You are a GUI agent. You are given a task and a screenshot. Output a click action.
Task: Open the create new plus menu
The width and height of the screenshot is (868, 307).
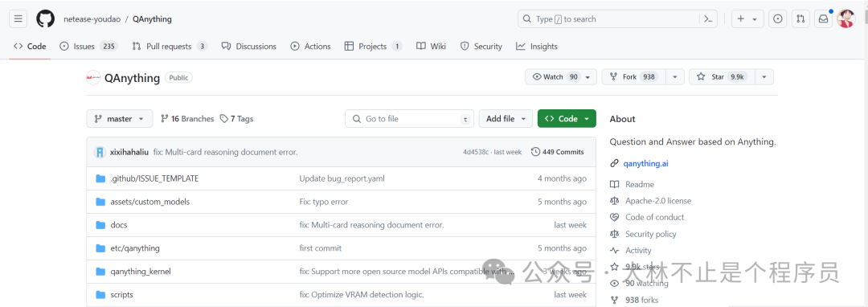point(747,18)
